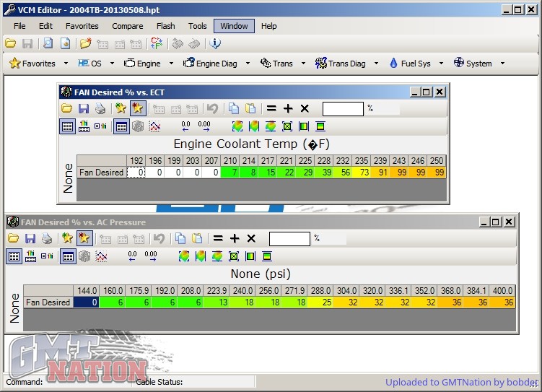
Task: Click the System toolbar button
Action: pyautogui.click(x=473, y=64)
